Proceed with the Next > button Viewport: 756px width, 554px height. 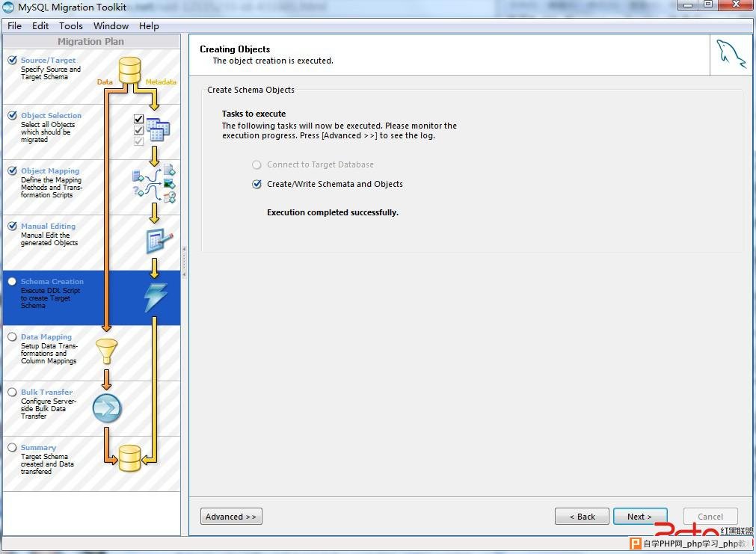[640, 517]
